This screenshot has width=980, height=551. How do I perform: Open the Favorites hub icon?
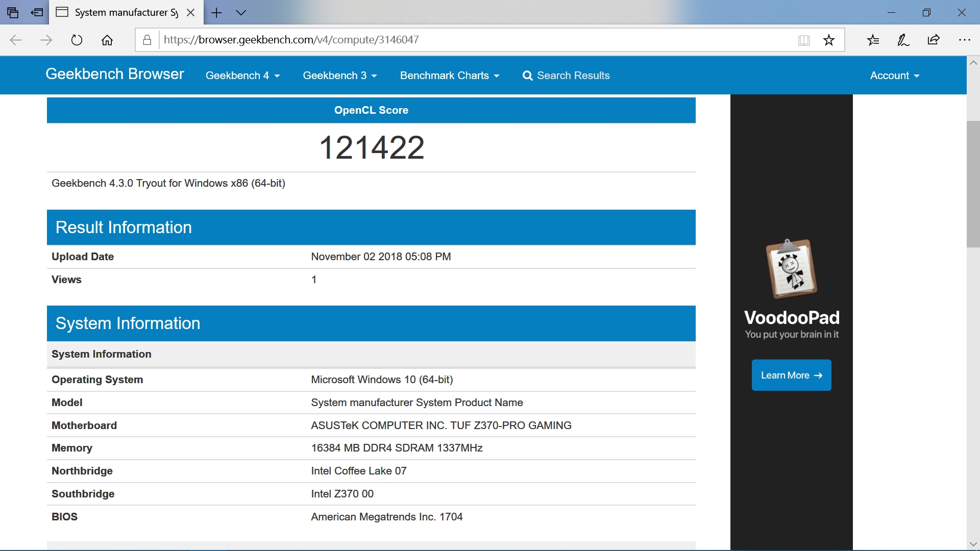click(x=873, y=40)
